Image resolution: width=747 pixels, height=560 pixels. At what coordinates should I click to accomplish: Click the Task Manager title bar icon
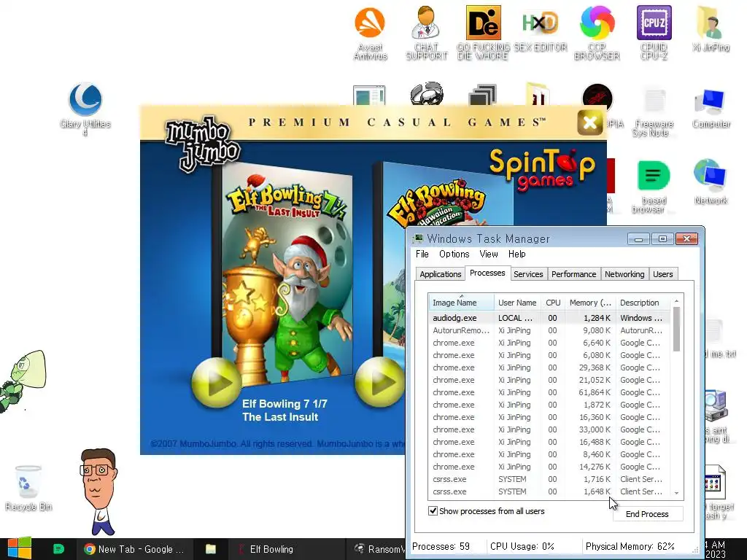418,238
